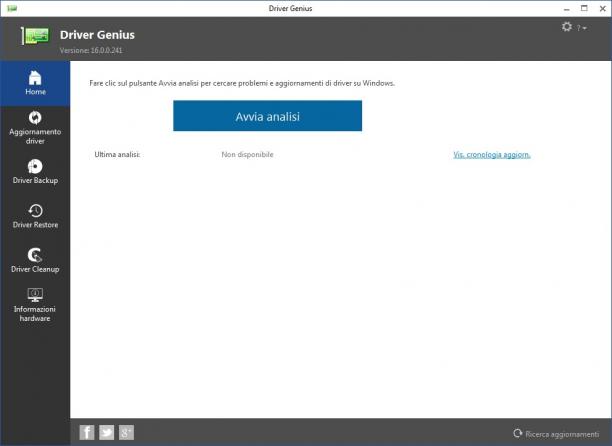Viewport: 612px width, 446px height.
Task: Click the Google Plus icon in footer
Action: (x=126, y=432)
